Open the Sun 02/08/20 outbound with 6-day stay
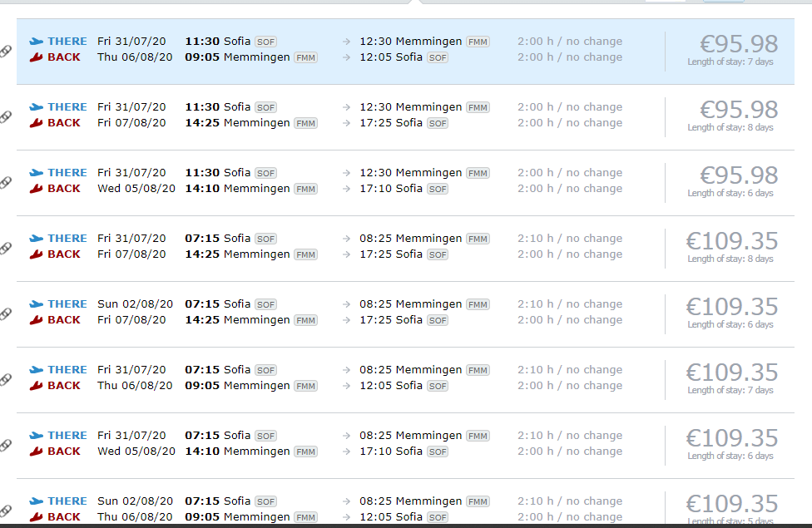Image resolution: width=812 pixels, height=528 pixels. [135, 304]
